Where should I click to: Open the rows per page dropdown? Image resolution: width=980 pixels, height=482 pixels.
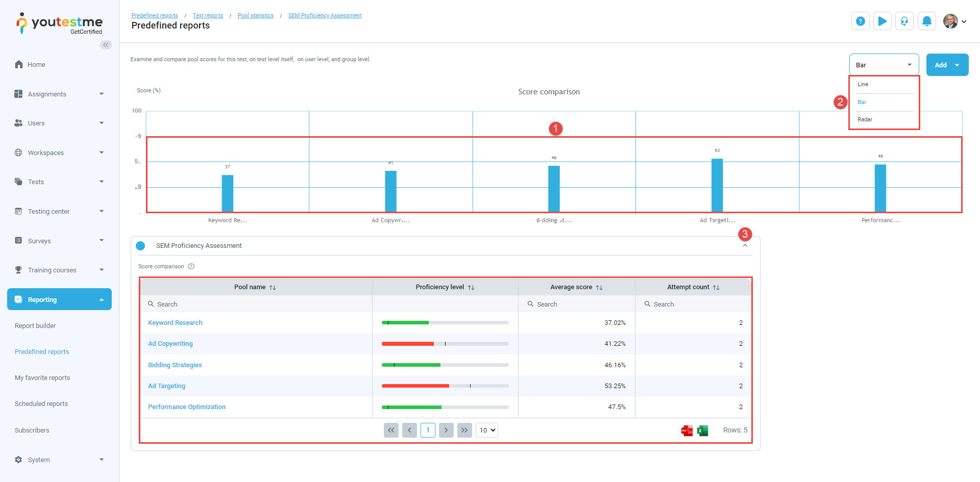click(487, 430)
